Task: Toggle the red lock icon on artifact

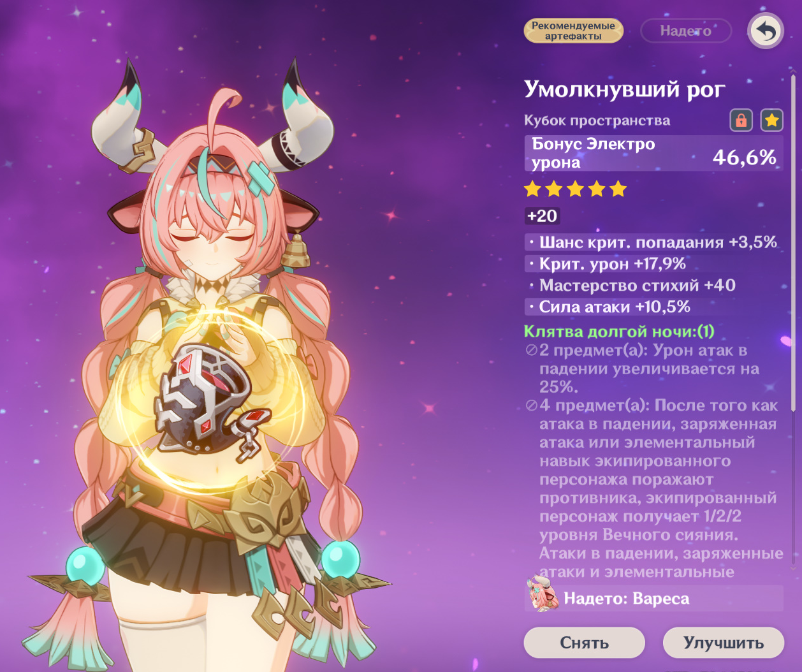Action: click(x=741, y=120)
